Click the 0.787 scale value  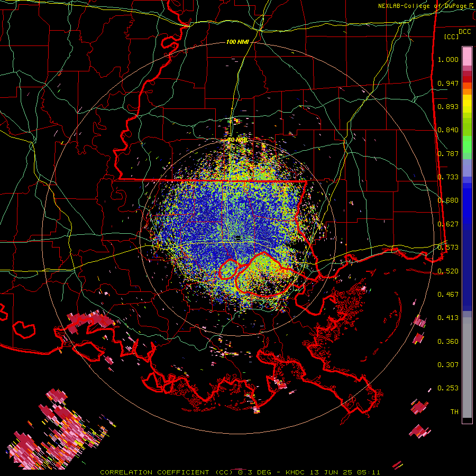click(x=448, y=153)
